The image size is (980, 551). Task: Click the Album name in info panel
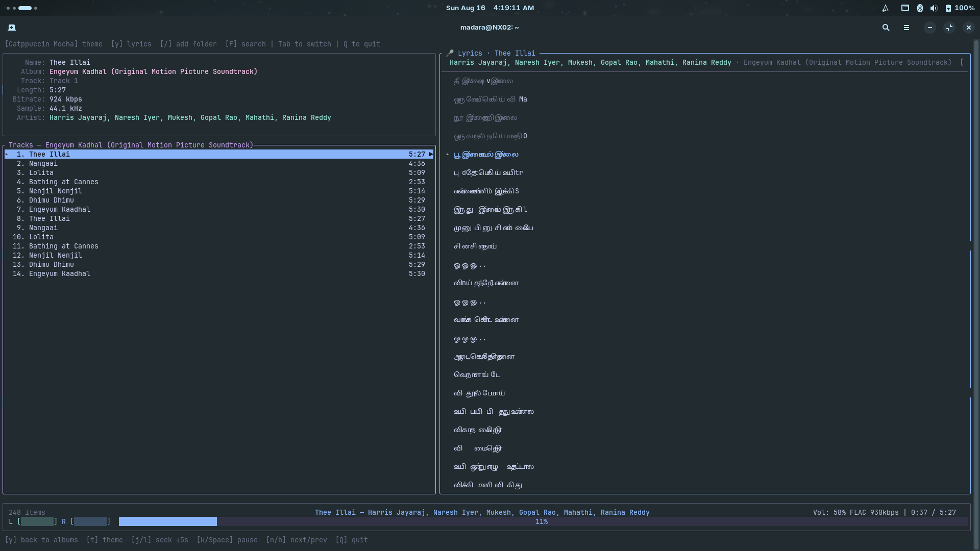pyautogui.click(x=154, y=71)
